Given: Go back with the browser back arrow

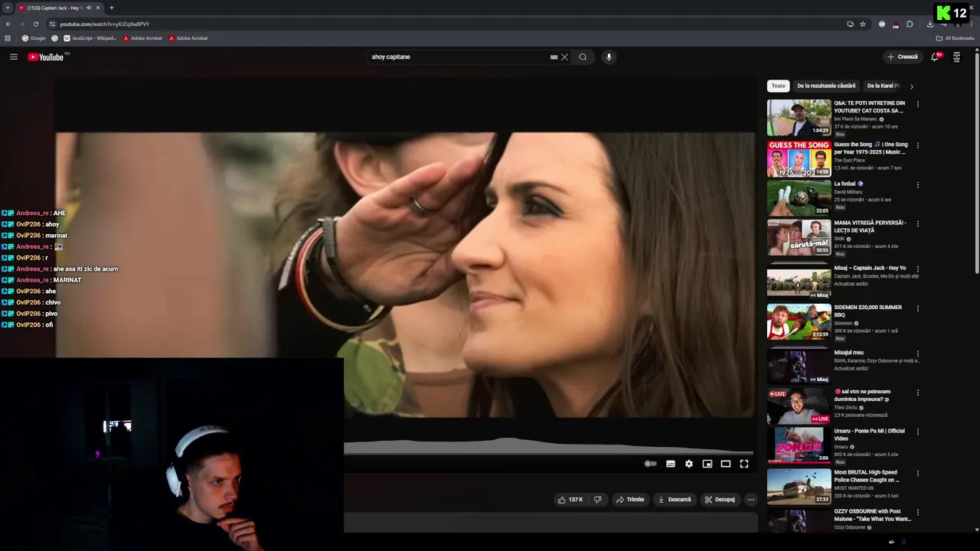Looking at the screenshot, I should pos(8,24).
